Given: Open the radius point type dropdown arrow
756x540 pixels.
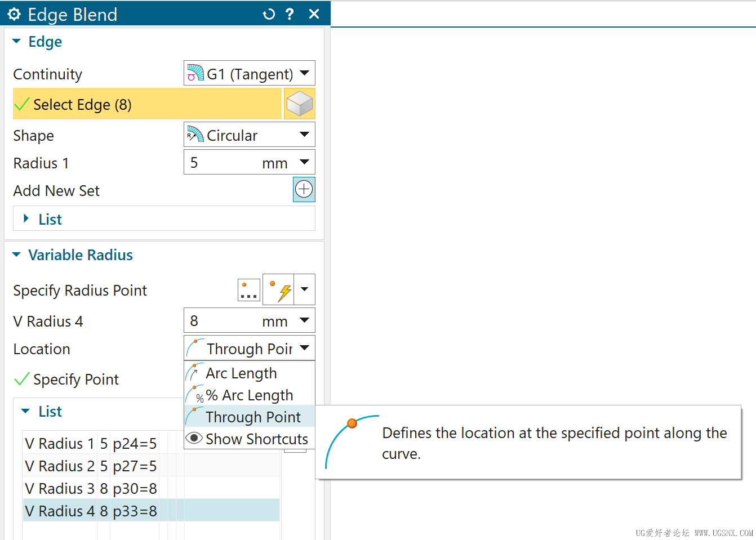Looking at the screenshot, I should (305, 289).
